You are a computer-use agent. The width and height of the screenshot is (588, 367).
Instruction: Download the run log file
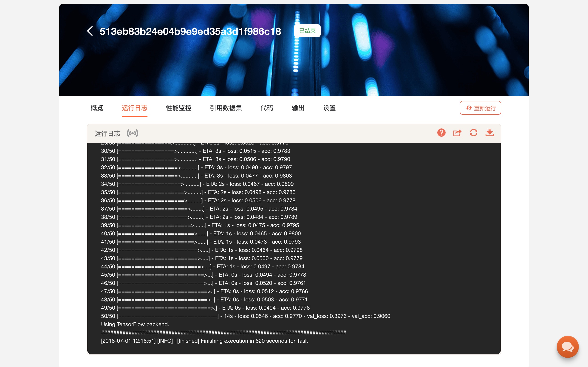[489, 133]
